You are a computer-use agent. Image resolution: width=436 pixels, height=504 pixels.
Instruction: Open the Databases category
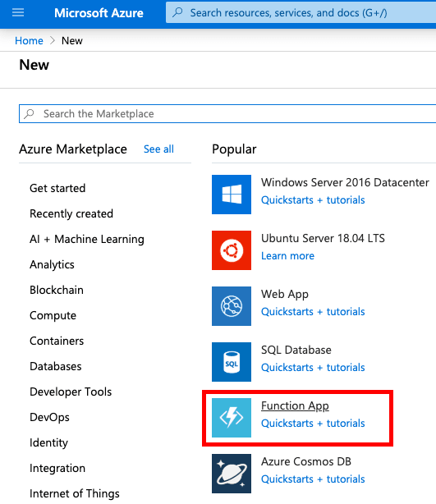point(56,366)
